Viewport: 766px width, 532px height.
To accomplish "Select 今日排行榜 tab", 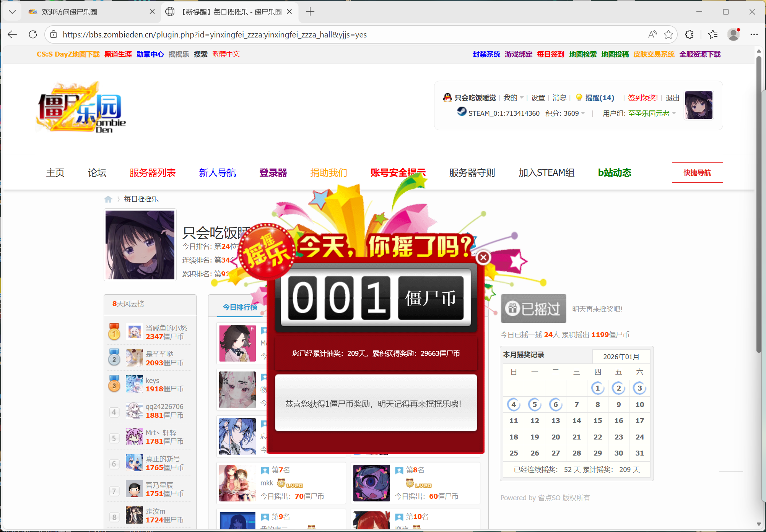I will (240, 307).
